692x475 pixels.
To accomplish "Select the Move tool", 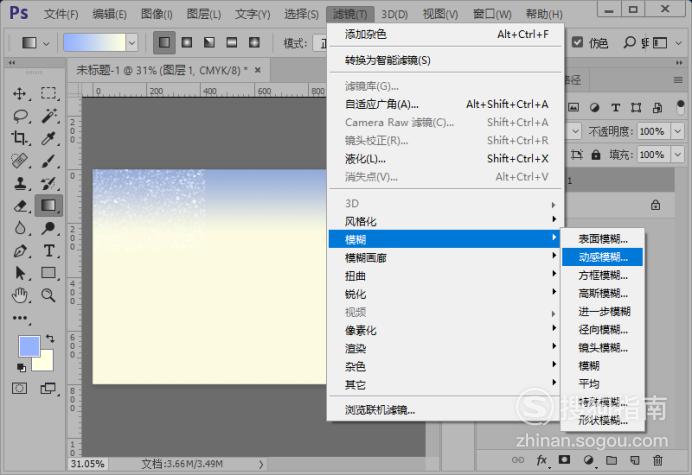I will pos(19,94).
